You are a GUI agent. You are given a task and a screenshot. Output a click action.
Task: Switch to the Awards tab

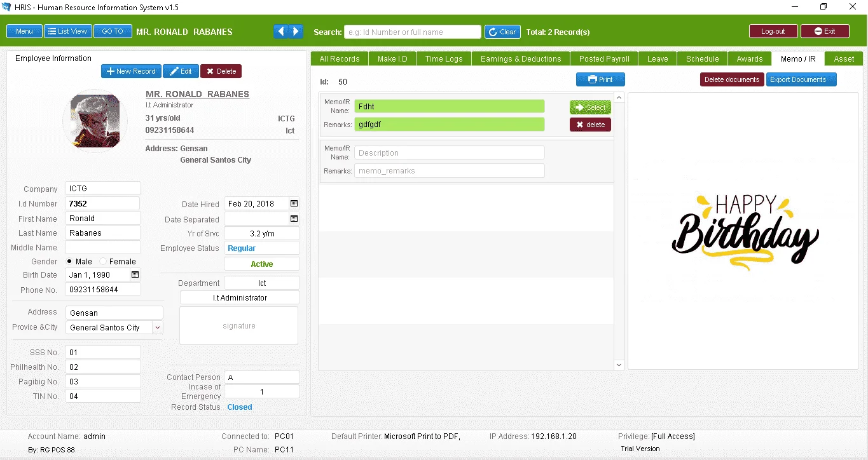pyautogui.click(x=750, y=58)
